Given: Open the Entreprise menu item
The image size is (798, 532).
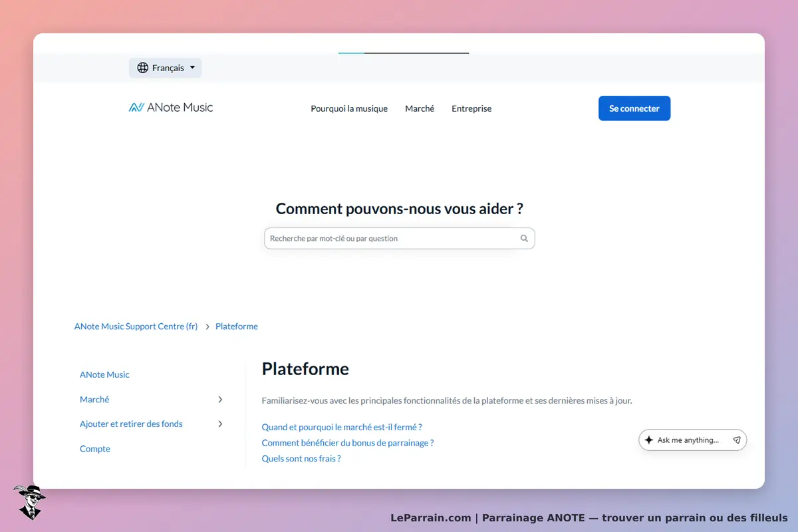Looking at the screenshot, I should (x=471, y=108).
